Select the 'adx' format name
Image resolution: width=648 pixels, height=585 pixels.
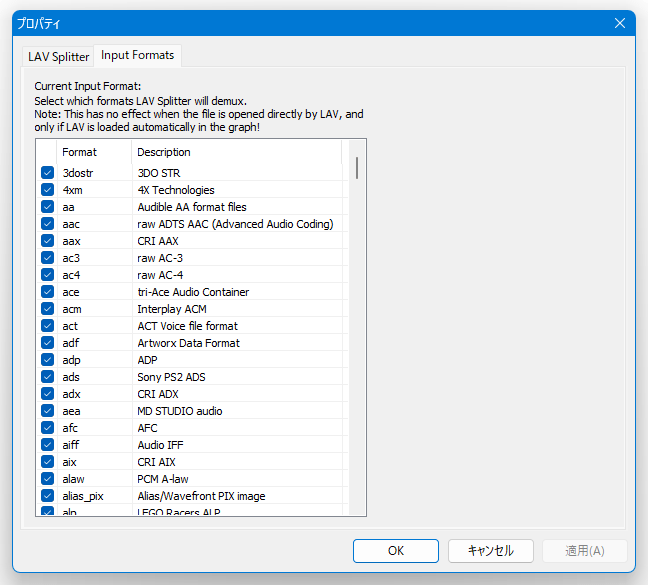(x=71, y=394)
